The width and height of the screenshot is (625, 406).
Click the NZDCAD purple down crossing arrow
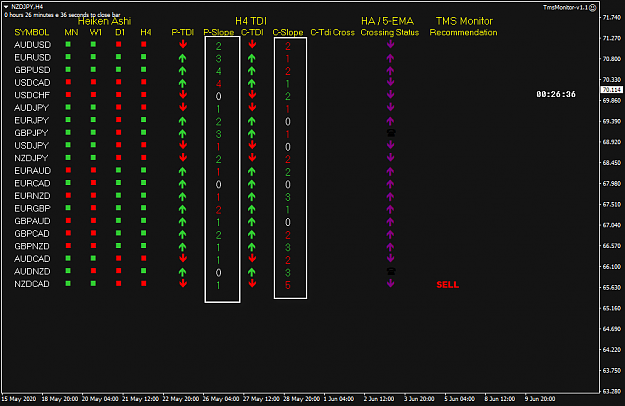[391, 283]
